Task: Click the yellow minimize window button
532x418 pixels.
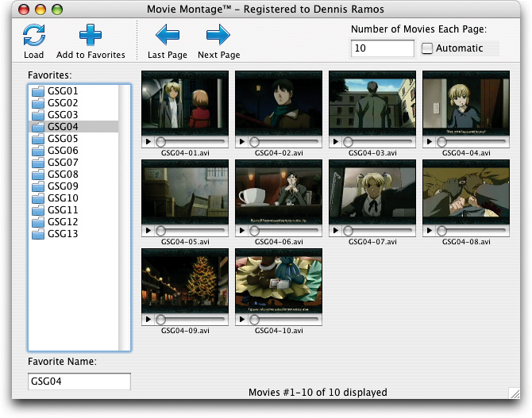Action: click(40, 10)
